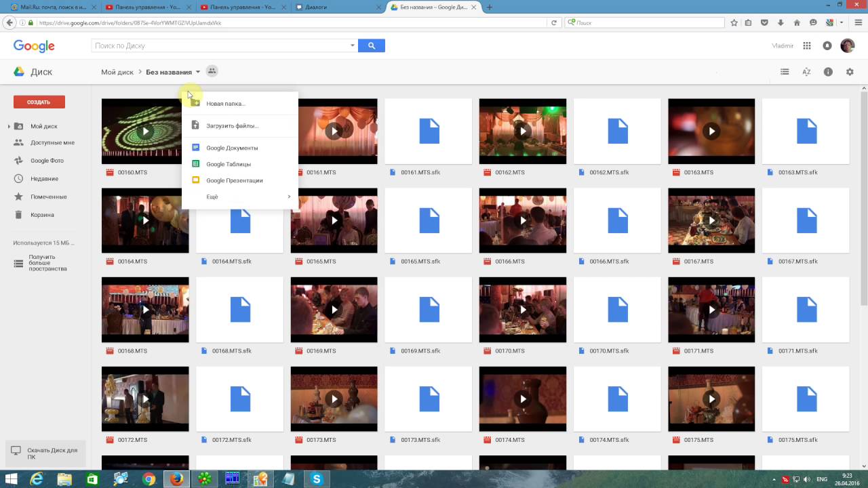The height and width of the screenshot is (488, 868).
Task: Expand the Ещё submenu
Action: point(240,197)
